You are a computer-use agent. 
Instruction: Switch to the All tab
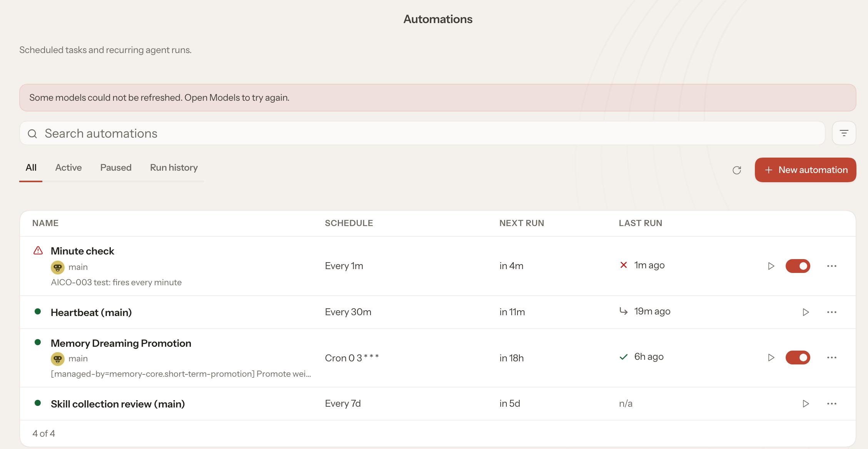point(31,168)
